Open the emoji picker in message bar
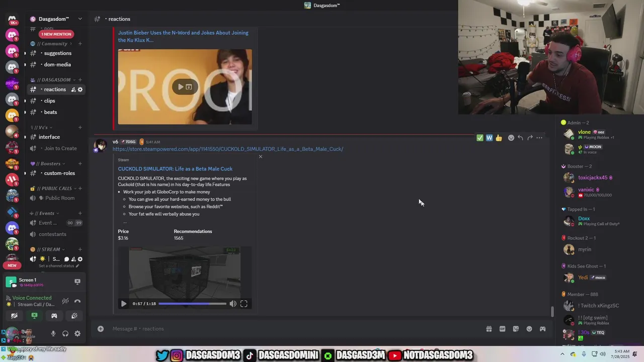The width and height of the screenshot is (644, 362). [x=529, y=329]
